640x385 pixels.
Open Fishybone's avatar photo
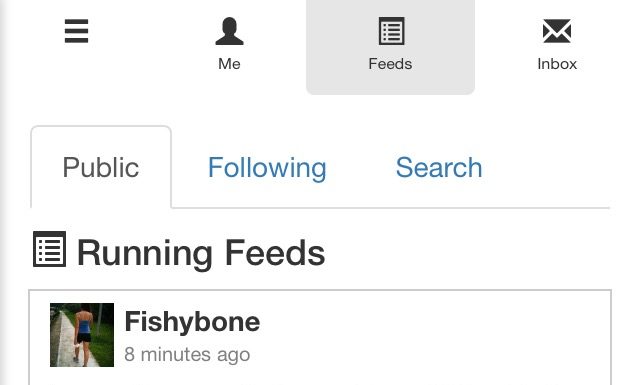coord(82,335)
